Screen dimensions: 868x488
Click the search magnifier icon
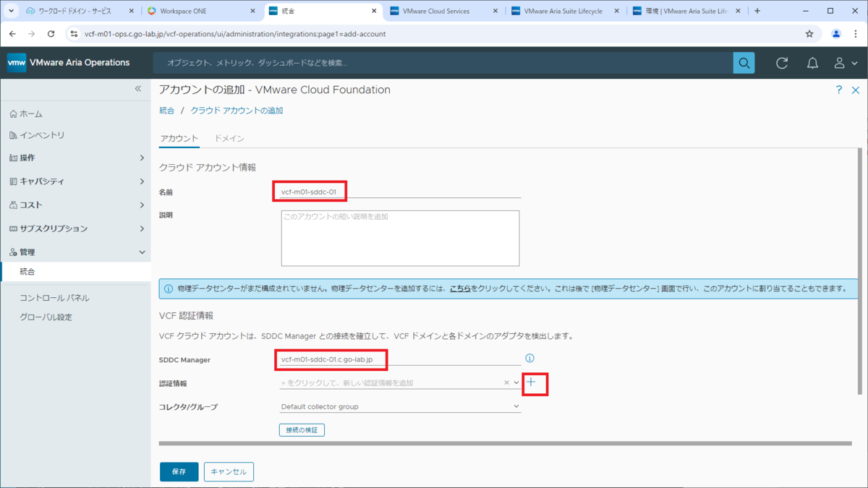[744, 63]
